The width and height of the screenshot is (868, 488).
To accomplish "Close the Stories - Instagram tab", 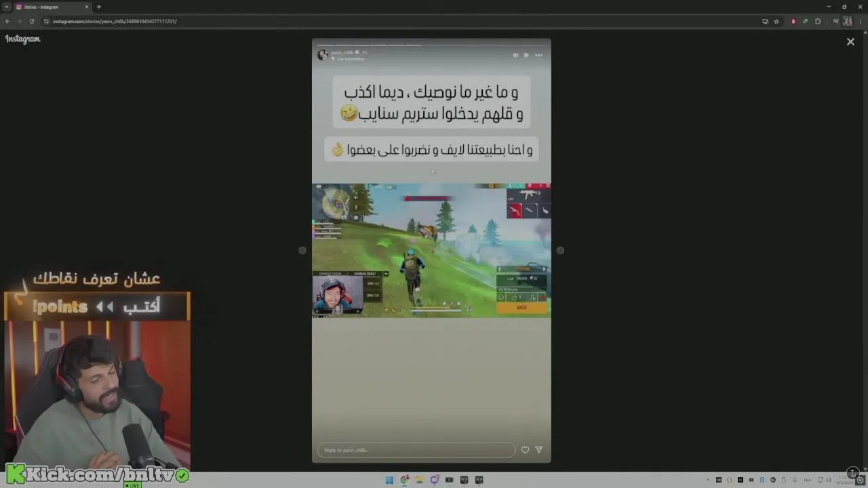I will [x=87, y=7].
